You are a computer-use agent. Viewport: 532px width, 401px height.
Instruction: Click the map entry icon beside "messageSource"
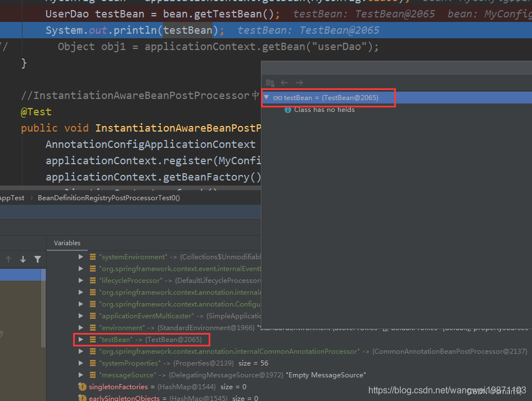[92, 375]
